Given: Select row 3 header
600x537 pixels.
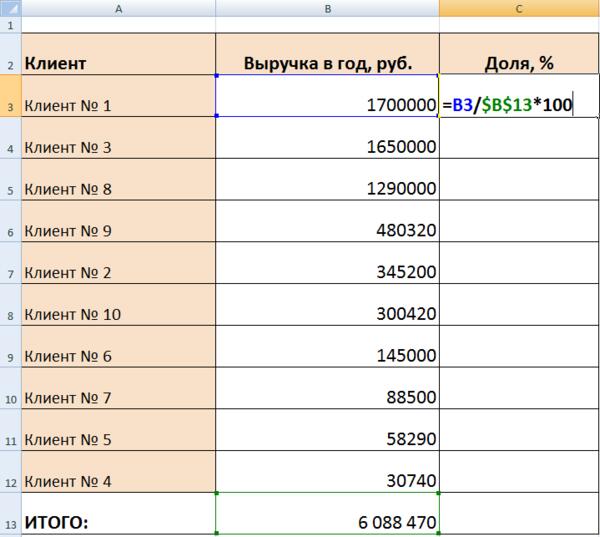Looking at the screenshot, I should pos(10,96).
